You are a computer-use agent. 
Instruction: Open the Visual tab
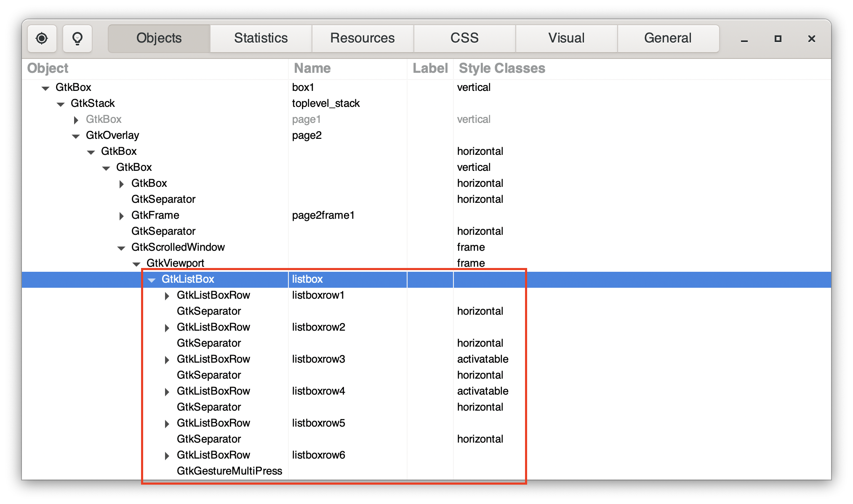tap(566, 38)
